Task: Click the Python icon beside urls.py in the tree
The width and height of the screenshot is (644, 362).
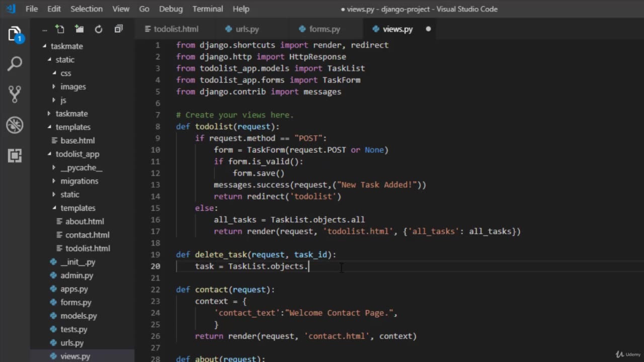Action: (54, 343)
